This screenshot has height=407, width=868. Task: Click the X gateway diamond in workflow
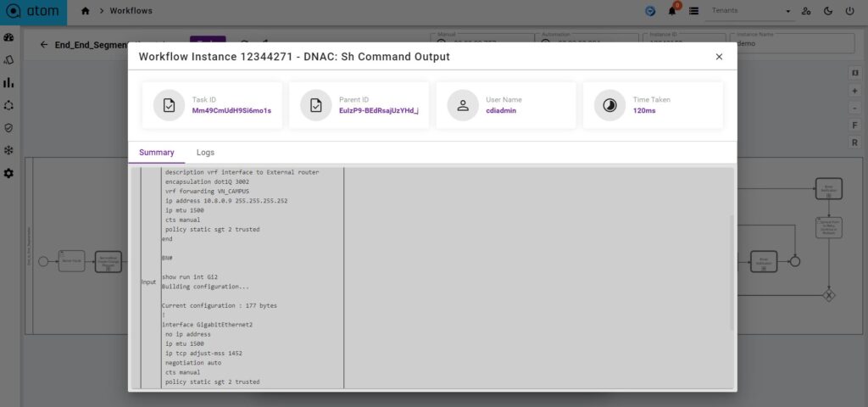pyautogui.click(x=829, y=295)
